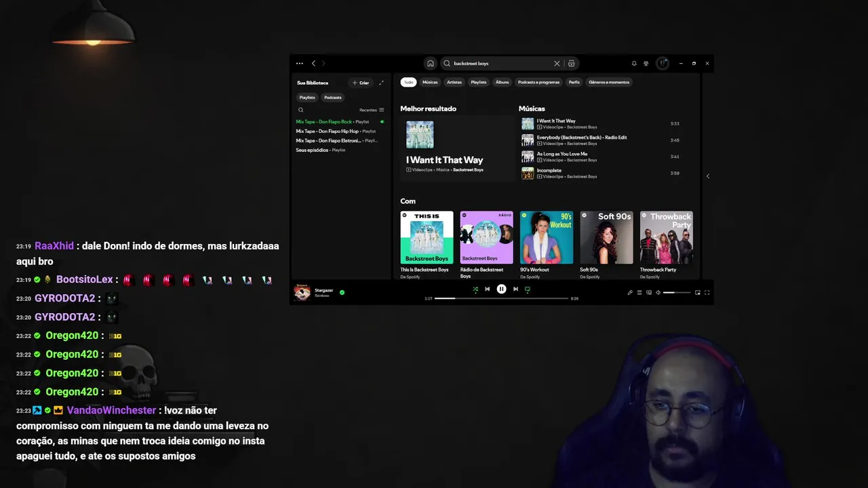
Task: Enter full screen player mode
Action: click(x=707, y=293)
